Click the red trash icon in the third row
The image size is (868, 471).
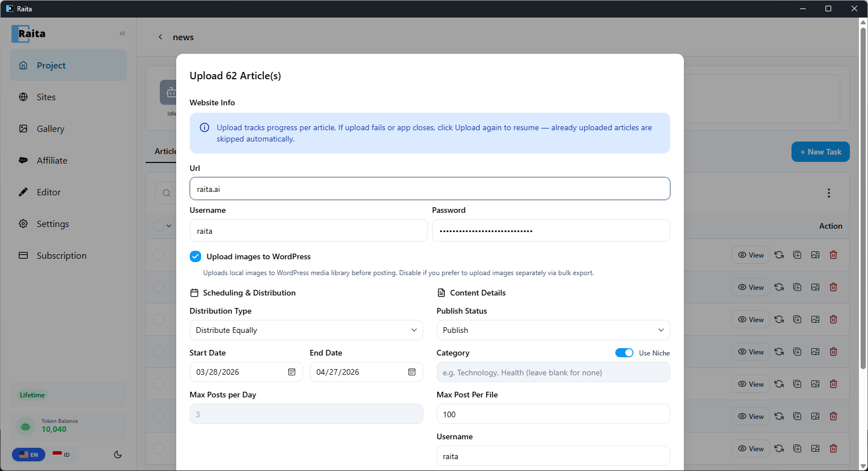pyautogui.click(x=833, y=319)
